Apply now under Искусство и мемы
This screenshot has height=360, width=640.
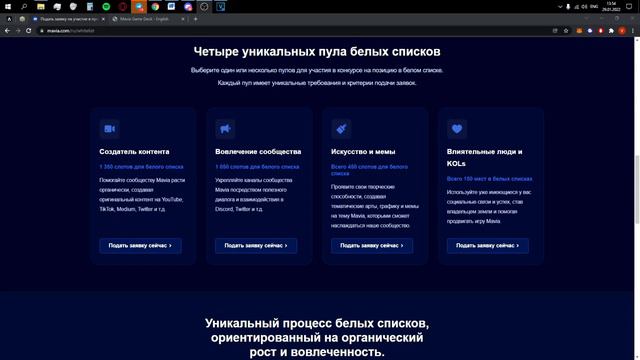pyautogui.click(x=372, y=246)
